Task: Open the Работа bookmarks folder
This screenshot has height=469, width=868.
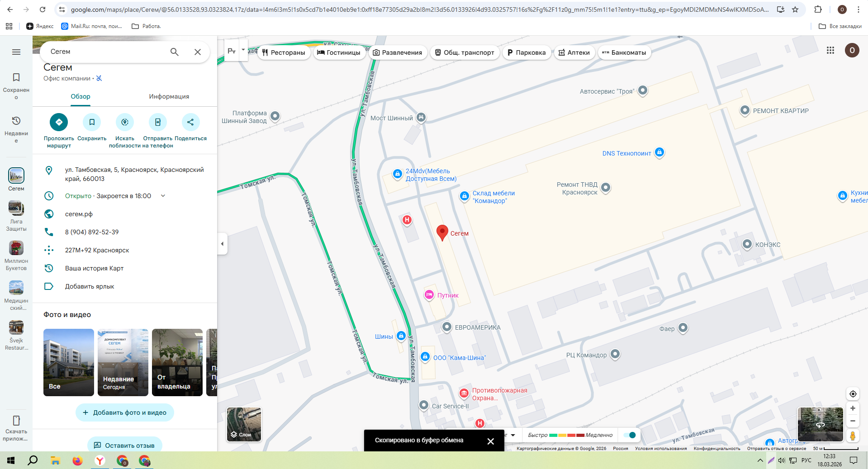Action: coord(146,26)
